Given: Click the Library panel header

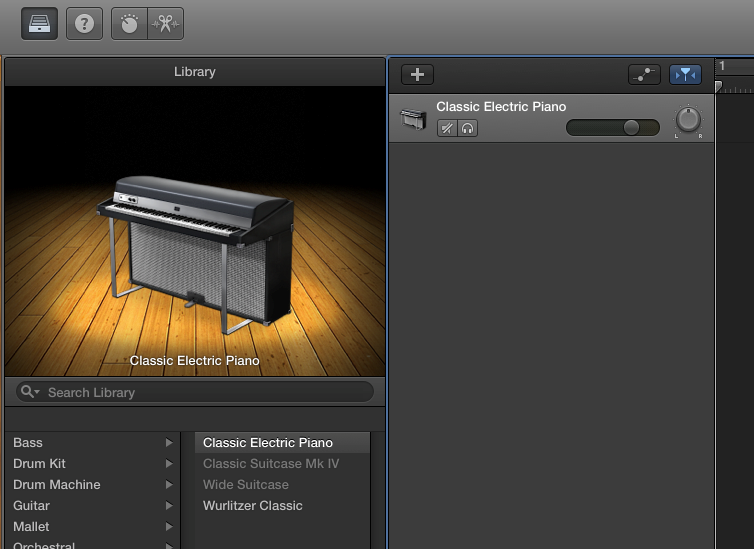Looking at the screenshot, I should point(195,72).
